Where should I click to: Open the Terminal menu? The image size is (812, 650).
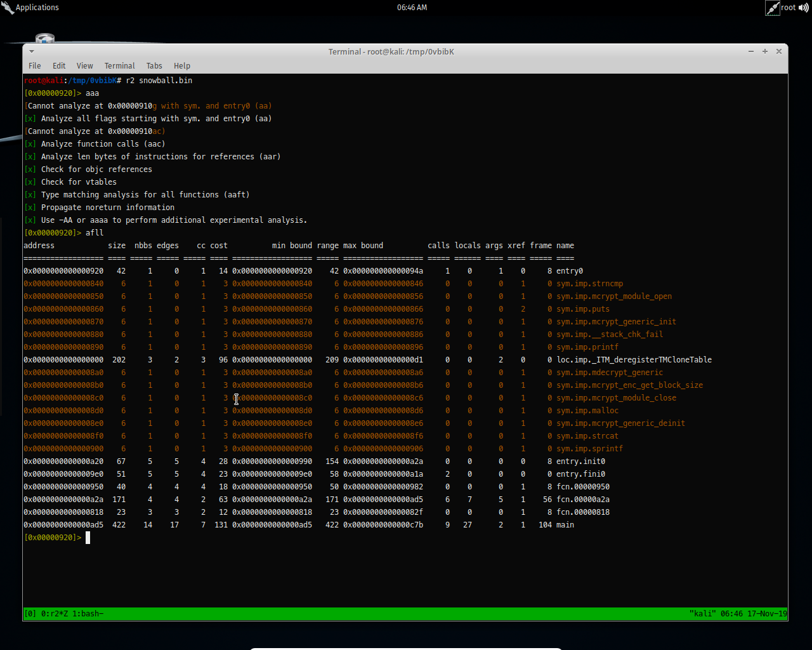tap(120, 66)
